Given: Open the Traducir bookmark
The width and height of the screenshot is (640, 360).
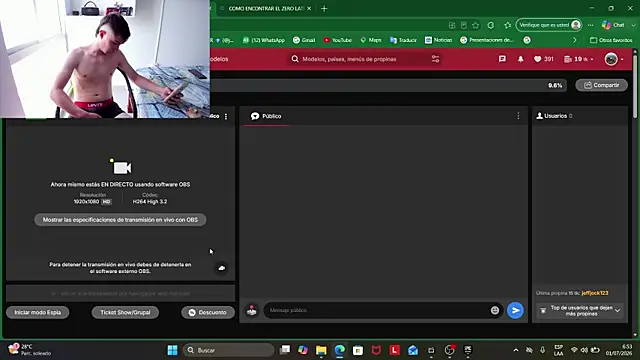Looking at the screenshot, I should [x=403, y=40].
